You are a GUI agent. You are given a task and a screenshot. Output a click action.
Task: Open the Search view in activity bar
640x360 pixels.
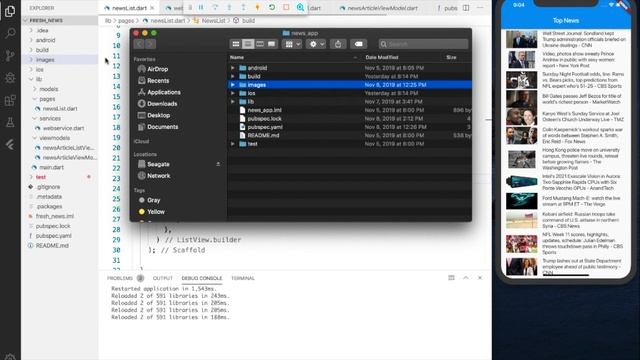point(10,33)
